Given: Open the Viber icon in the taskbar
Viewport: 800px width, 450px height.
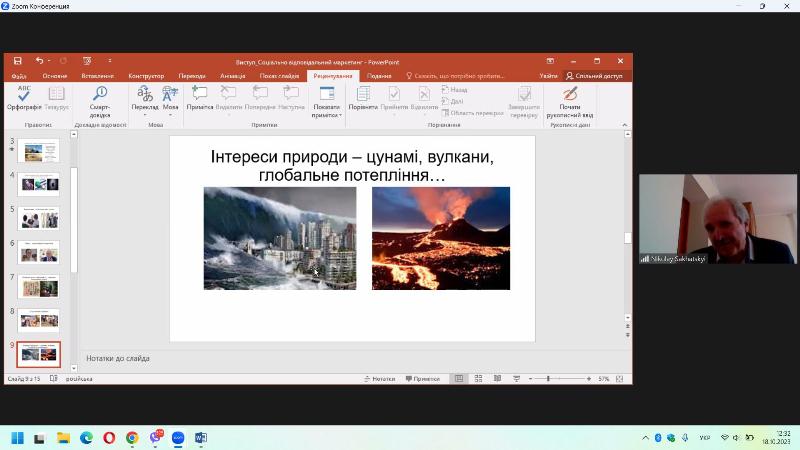Looking at the screenshot, I should click(x=155, y=437).
